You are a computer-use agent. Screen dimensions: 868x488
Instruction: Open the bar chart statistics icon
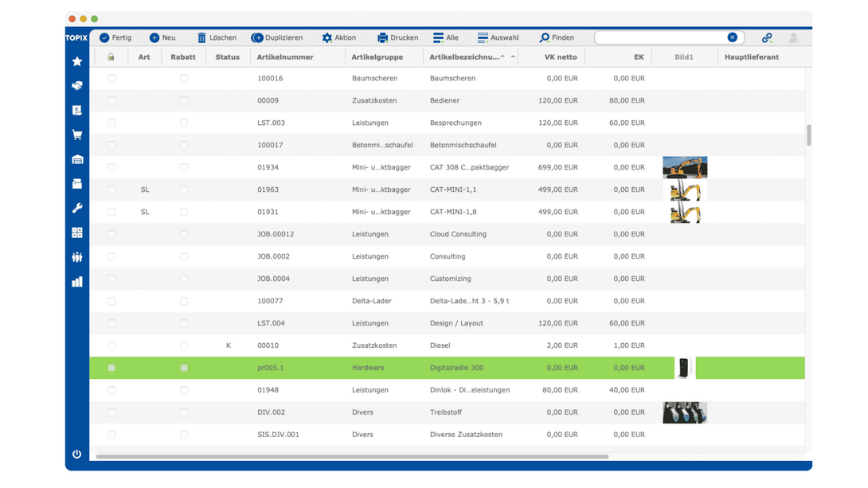click(77, 282)
